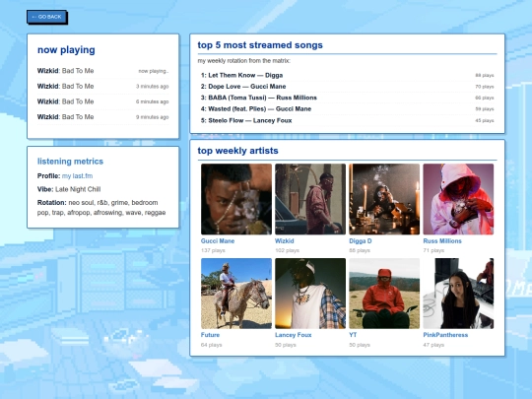Open the Wizkid artist image
This screenshot has width=532, height=399.
click(310, 199)
